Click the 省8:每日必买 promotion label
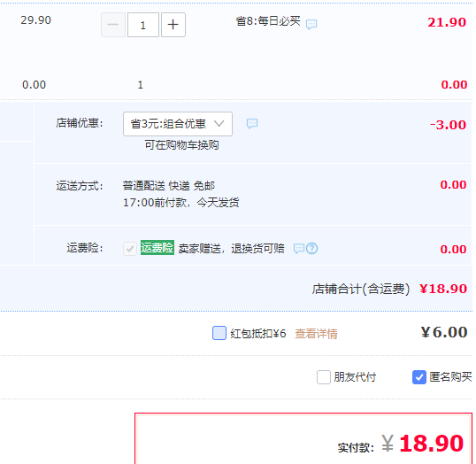This screenshot has width=476, height=464. coord(268,21)
